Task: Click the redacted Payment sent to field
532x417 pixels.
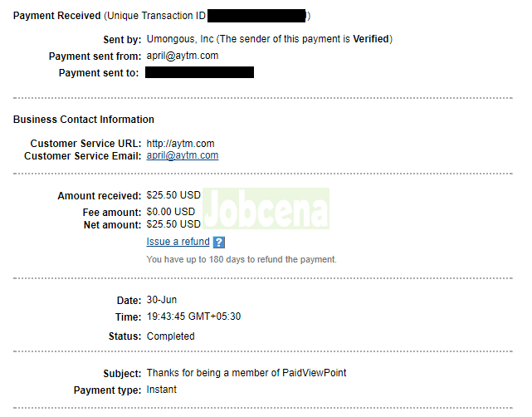Action: coord(199,73)
